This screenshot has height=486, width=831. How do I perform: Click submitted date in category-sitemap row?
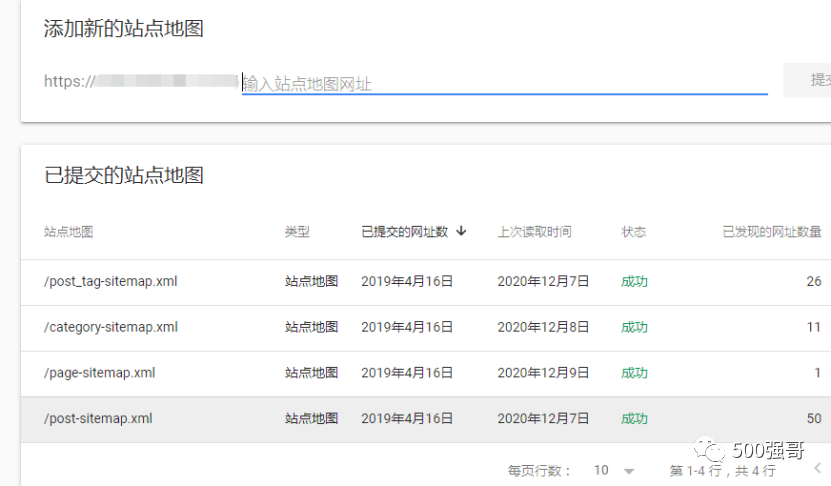click(407, 327)
